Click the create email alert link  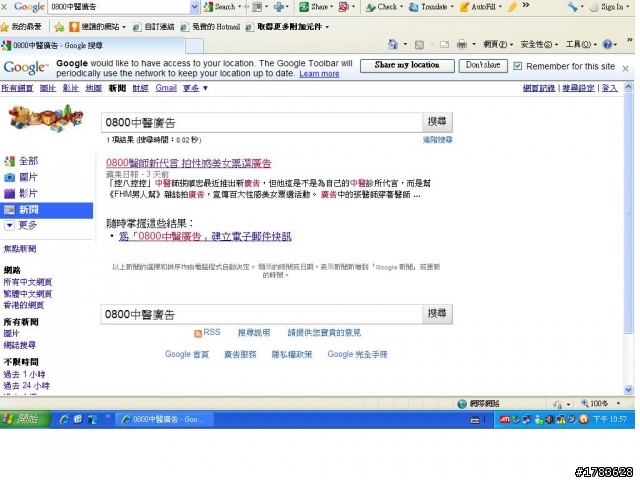pos(205,236)
